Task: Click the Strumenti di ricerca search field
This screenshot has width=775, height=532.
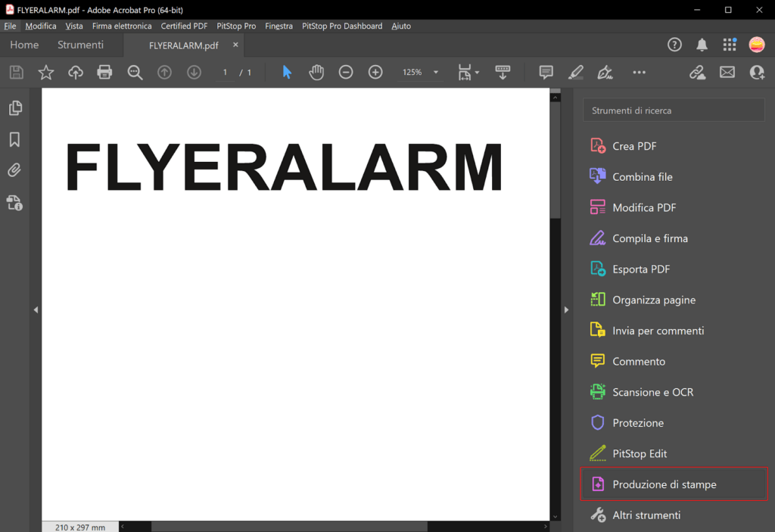Action: tap(674, 110)
